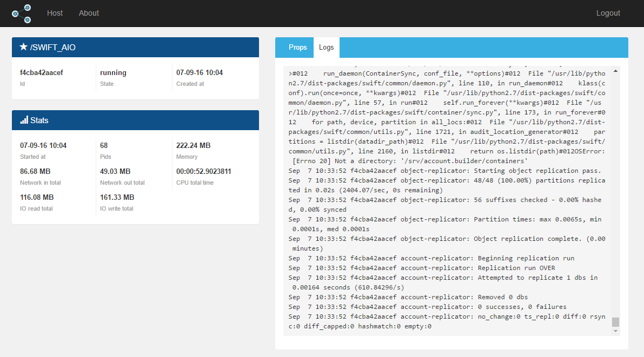Image resolution: width=644 pixels, height=357 pixels.
Task: Click the log scrollbar thumb
Action: (x=615, y=322)
